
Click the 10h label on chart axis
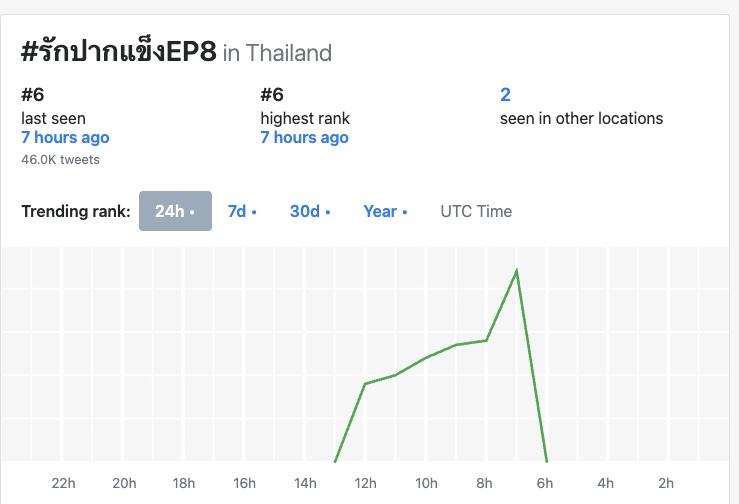(426, 484)
